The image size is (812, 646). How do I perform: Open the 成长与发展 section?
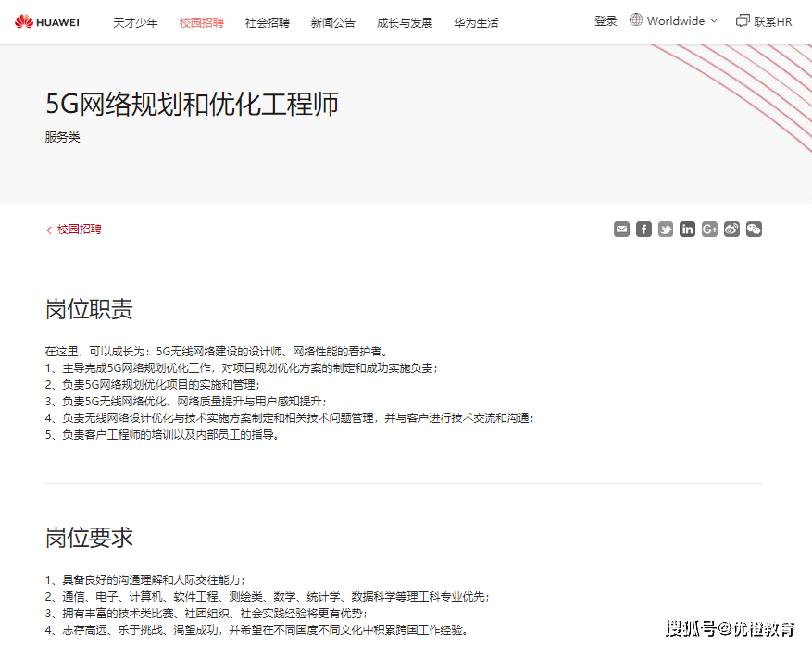pos(405,22)
